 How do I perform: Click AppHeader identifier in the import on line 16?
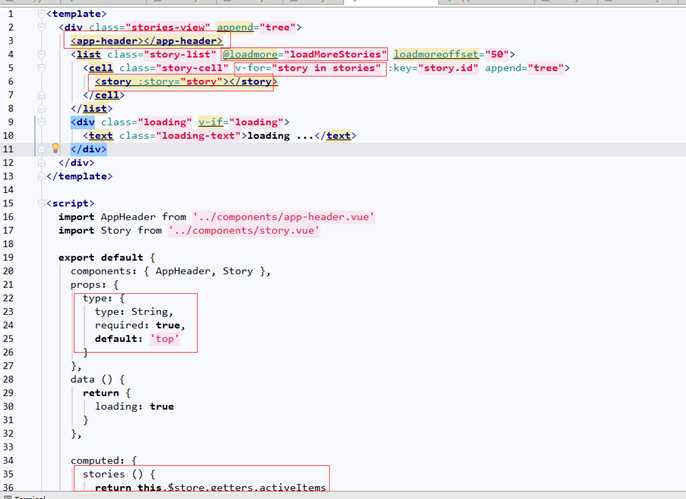[128, 217]
